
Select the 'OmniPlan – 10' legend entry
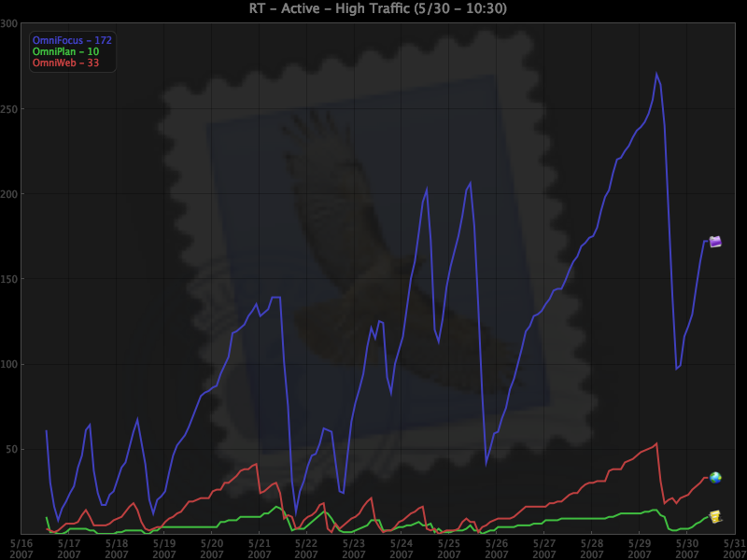tap(65, 51)
